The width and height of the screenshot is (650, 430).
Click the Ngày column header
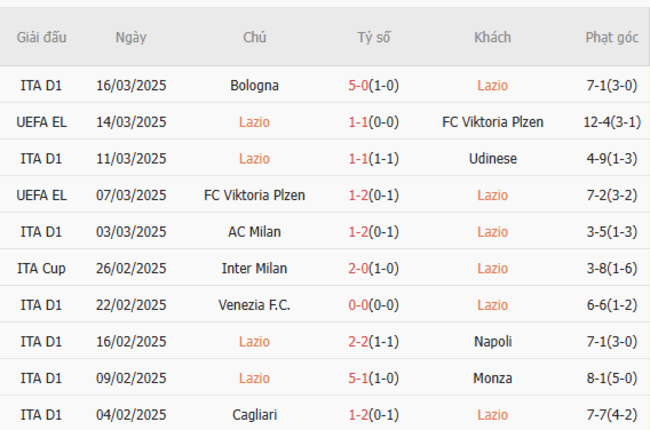click(131, 37)
